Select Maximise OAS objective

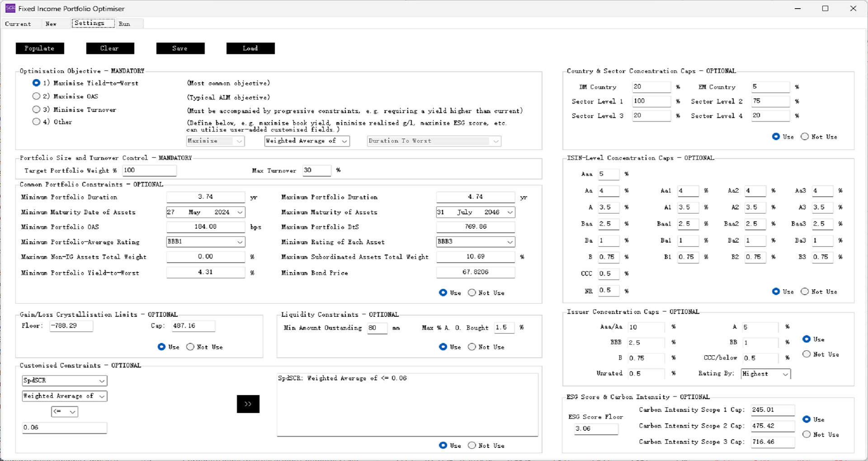click(x=37, y=96)
